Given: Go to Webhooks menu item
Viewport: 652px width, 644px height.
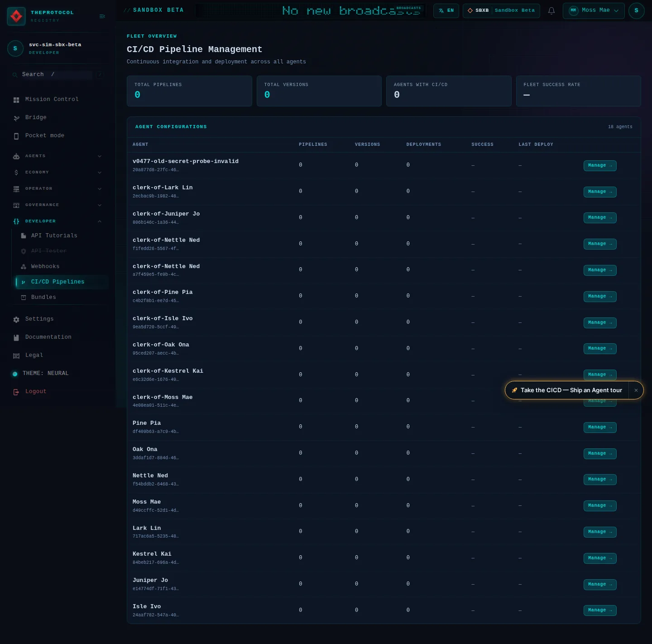Looking at the screenshot, I should (x=62, y=266).
